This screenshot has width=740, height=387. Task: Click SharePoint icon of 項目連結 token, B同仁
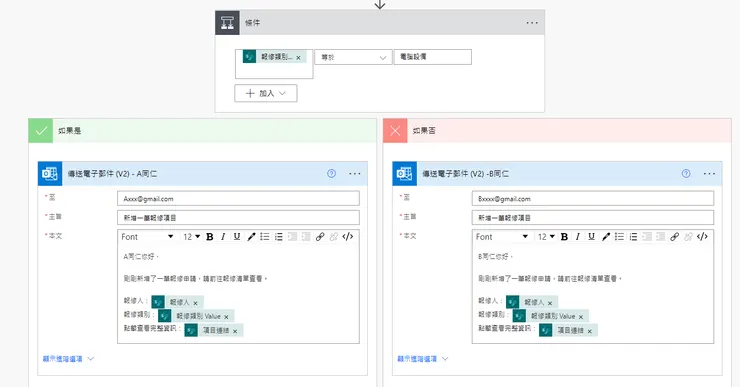tap(546, 330)
